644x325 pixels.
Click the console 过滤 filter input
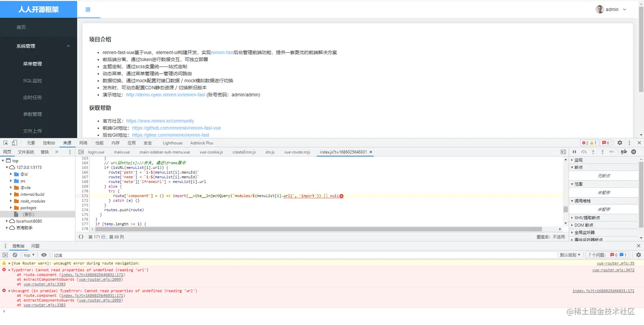[x=305, y=255]
